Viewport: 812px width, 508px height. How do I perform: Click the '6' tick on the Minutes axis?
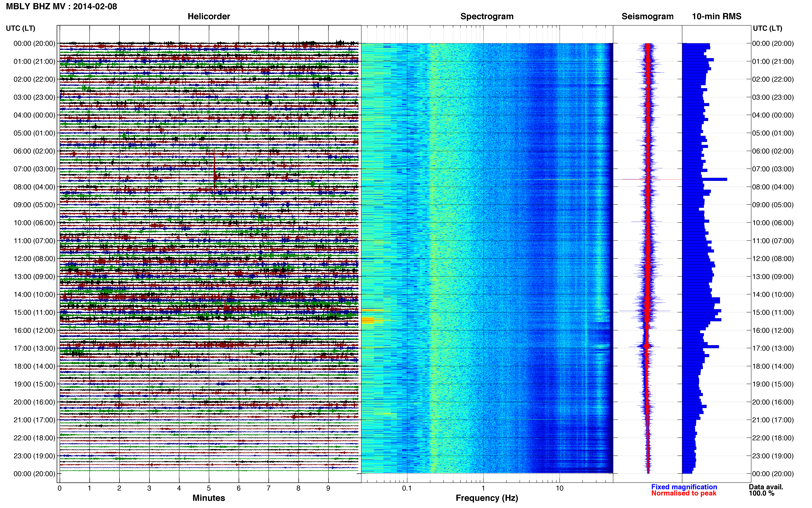click(239, 488)
